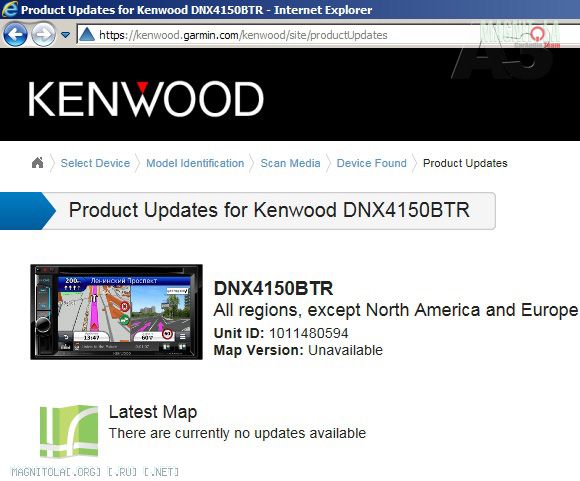Select the Product Updates breadcrumb item
The image size is (580, 481).
click(x=465, y=163)
